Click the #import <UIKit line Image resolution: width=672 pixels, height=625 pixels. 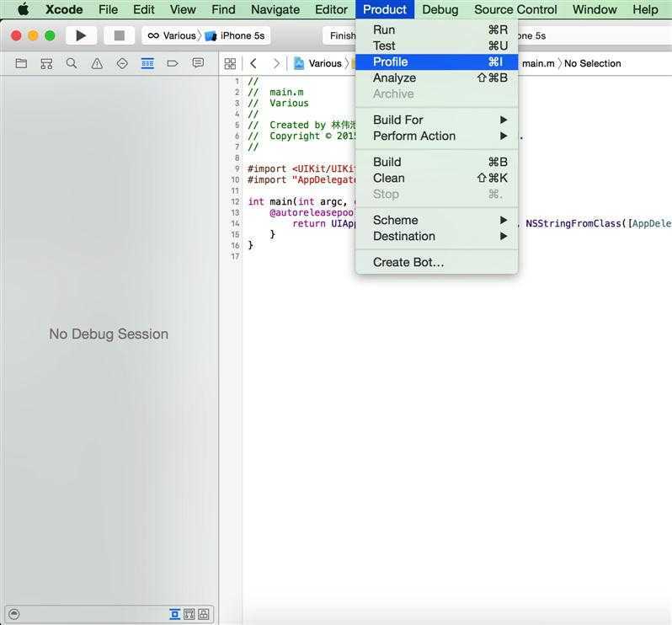tap(301, 168)
